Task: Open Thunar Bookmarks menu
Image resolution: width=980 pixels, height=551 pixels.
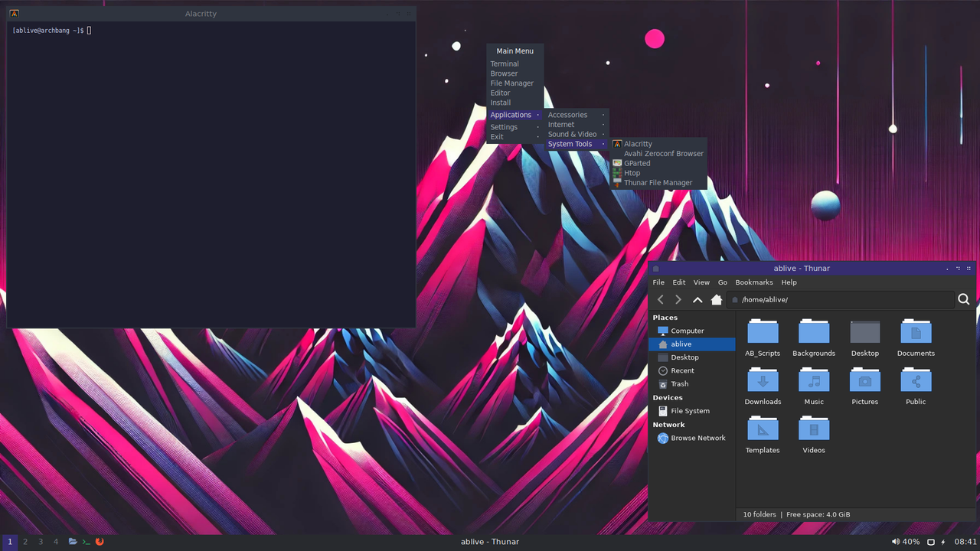Action: (x=754, y=282)
